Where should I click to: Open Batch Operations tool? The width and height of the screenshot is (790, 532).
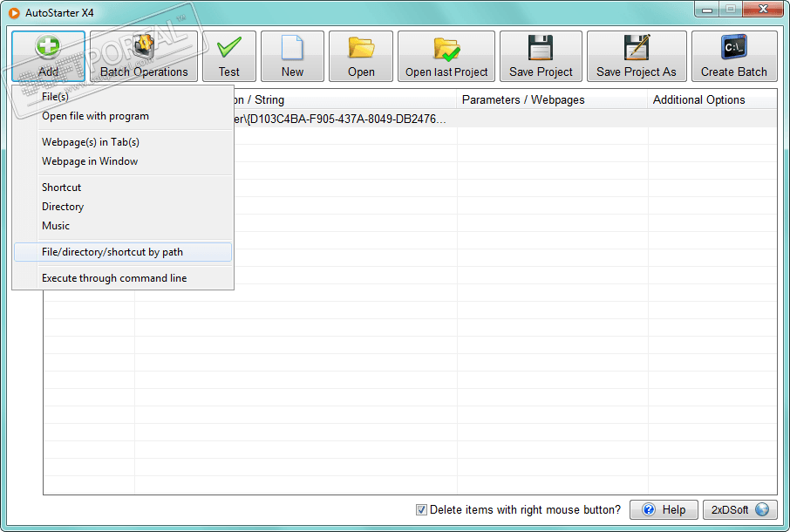coord(144,57)
